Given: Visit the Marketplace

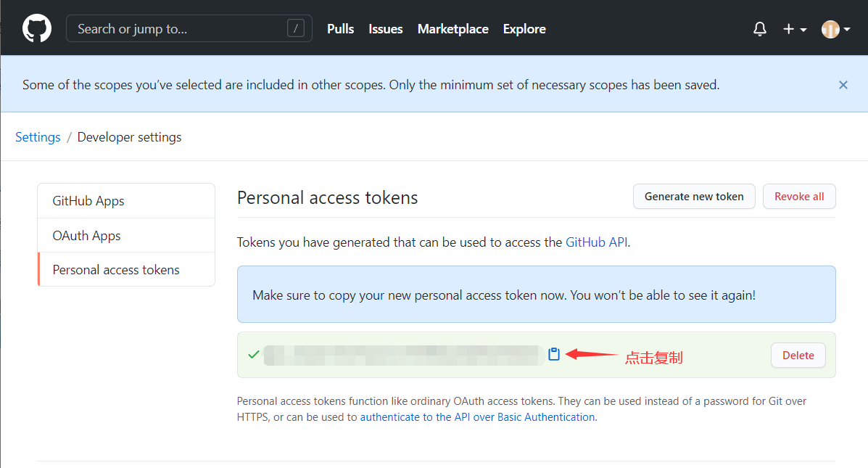Looking at the screenshot, I should [452, 28].
